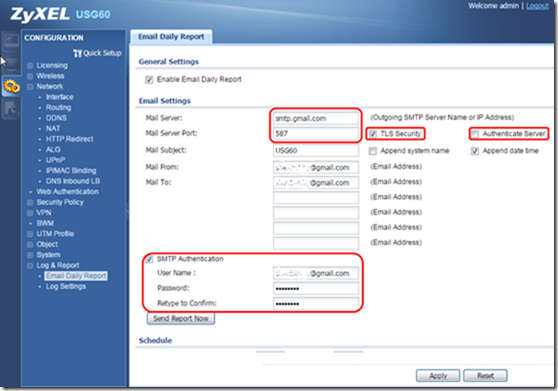Expand the Security Policy node
The height and width of the screenshot is (391, 558).
click(30, 202)
